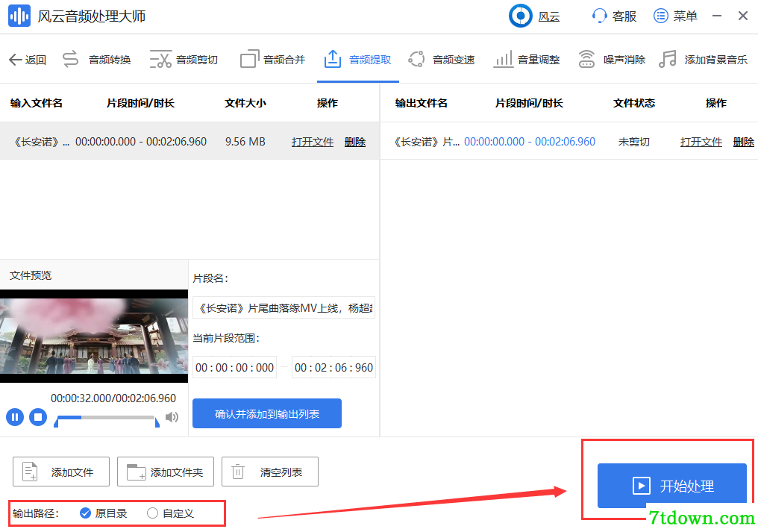This screenshot has height=532, width=758.
Task: Click the video preview thumbnail
Action: point(94,336)
